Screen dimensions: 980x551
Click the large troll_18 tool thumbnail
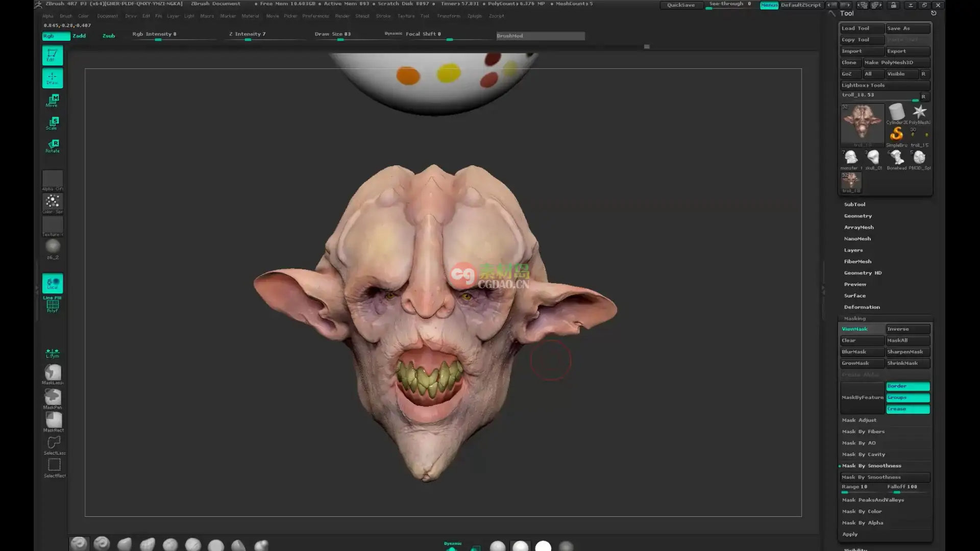click(862, 125)
